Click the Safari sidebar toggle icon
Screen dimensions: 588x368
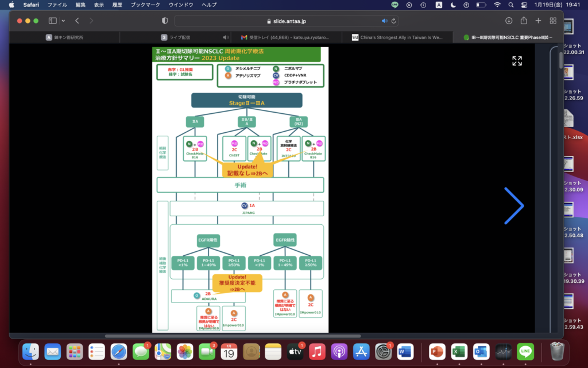[52, 21]
